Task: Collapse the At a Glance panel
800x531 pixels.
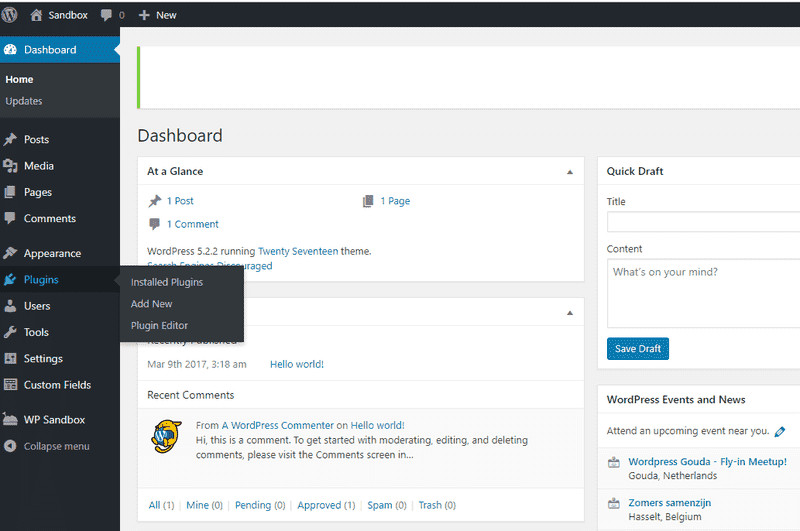Action: pyautogui.click(x=570, y=172)
